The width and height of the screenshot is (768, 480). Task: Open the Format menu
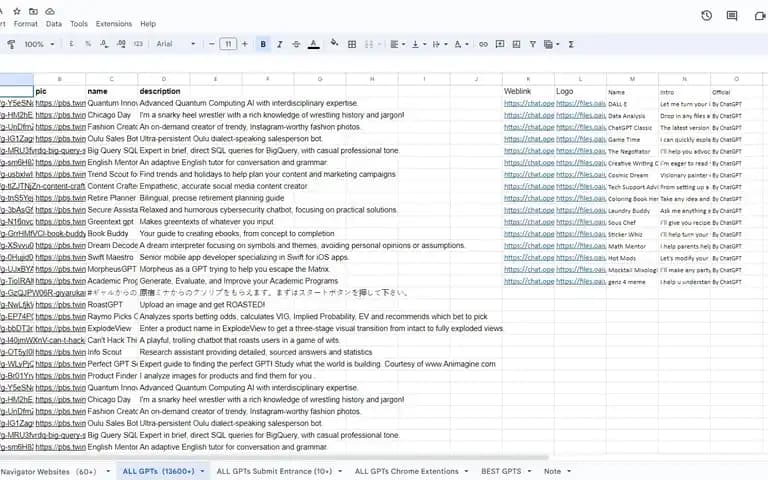click(25, 24)
